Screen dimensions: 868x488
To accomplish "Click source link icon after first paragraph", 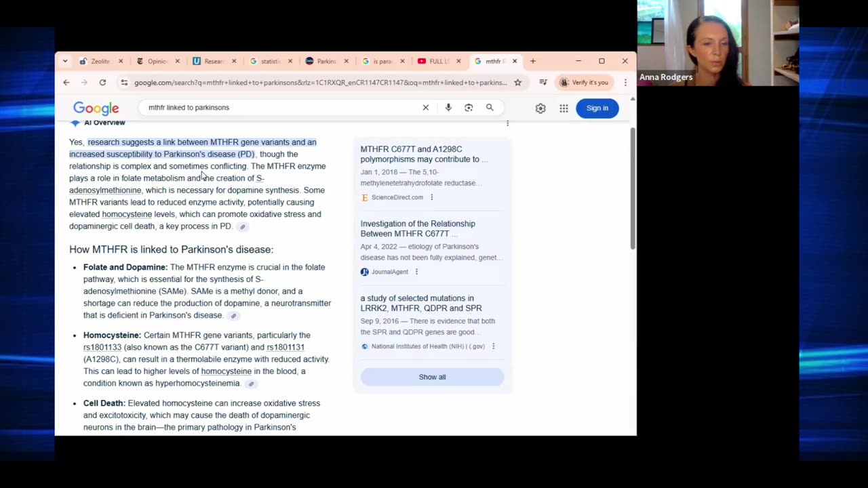I will 242,227.
